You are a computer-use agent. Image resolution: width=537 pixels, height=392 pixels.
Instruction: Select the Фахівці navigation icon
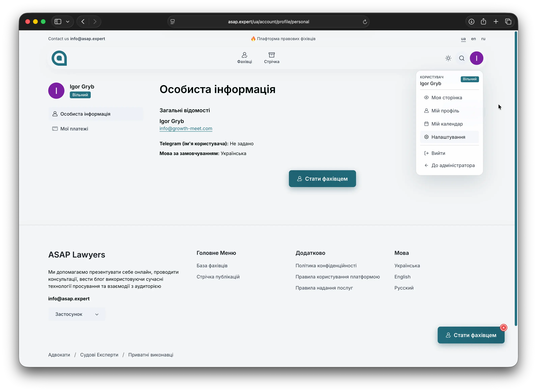click(244, 55)
